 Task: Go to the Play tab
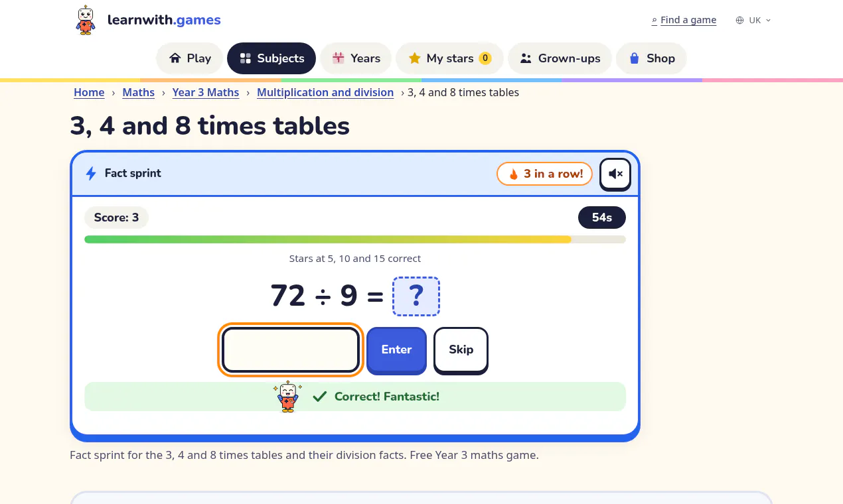[190, 58]
